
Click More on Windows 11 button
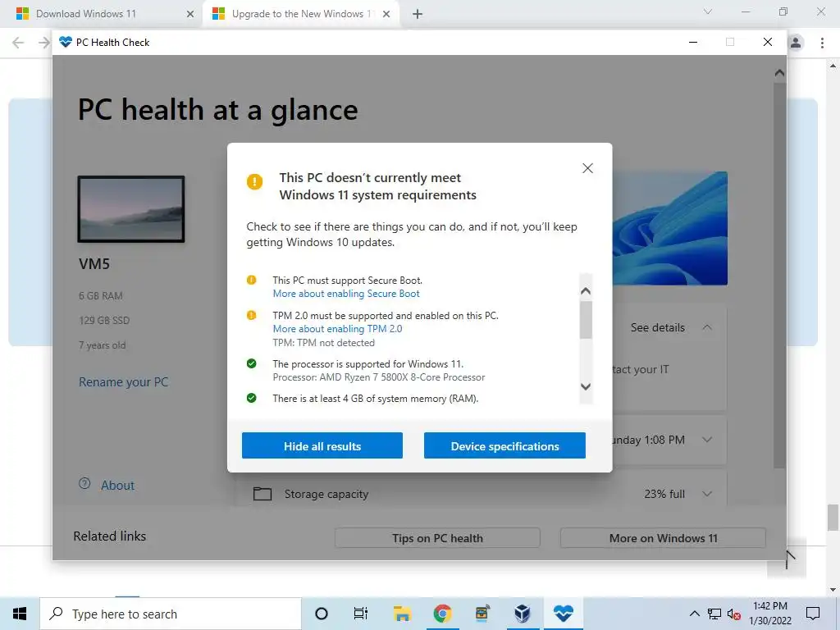tap(663, 538)
